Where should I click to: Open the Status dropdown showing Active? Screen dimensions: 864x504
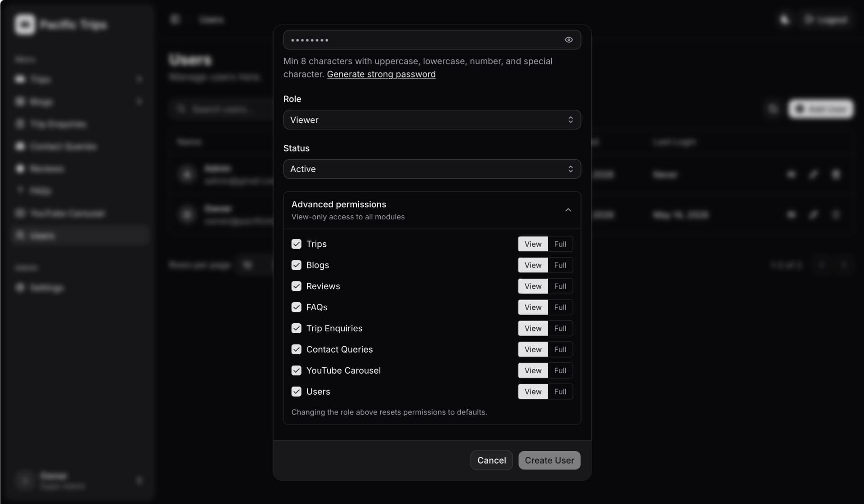point(432,169)
